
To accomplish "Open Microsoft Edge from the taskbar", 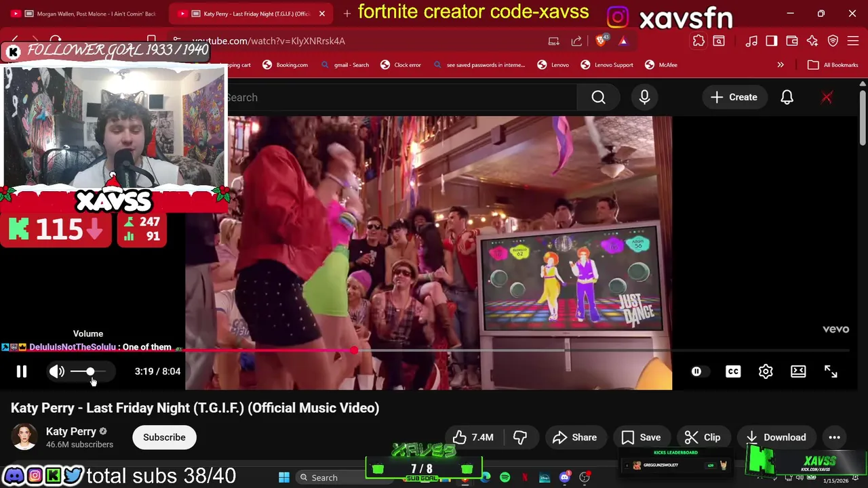I will click(486, 478).
